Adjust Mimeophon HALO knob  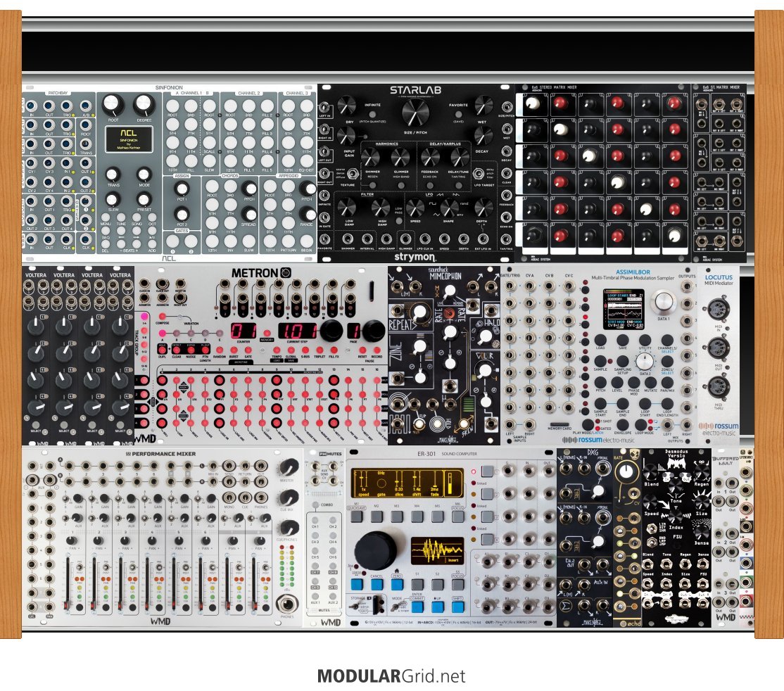click(x=484, y=338)
